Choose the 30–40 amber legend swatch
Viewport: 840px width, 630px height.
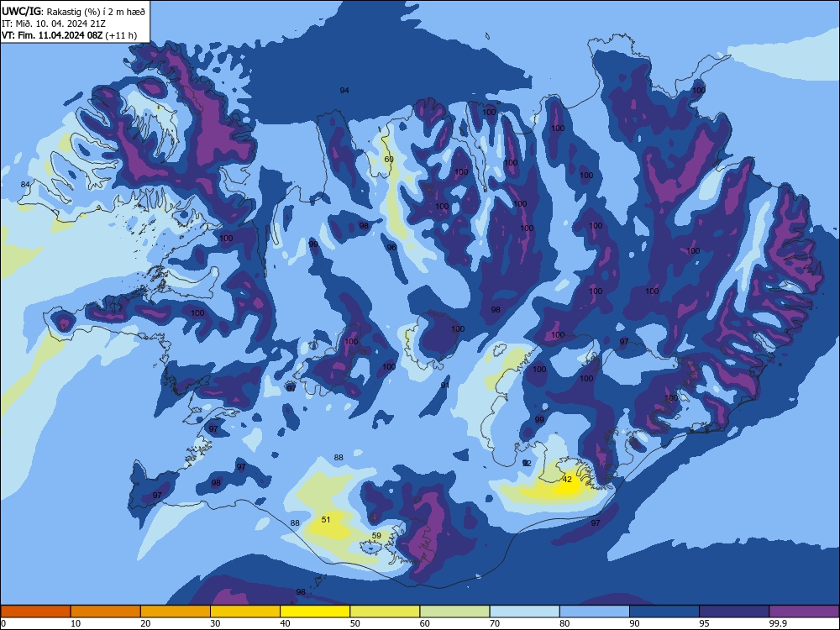[x=245, y=612]
